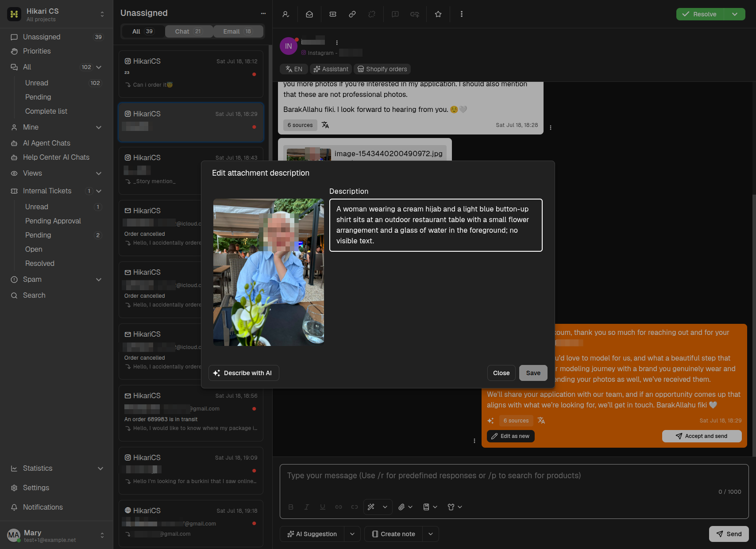Click the magic wand AI tool icon
Image resolution: width=756 pixels, height=549 pixels.
(371, 507)
